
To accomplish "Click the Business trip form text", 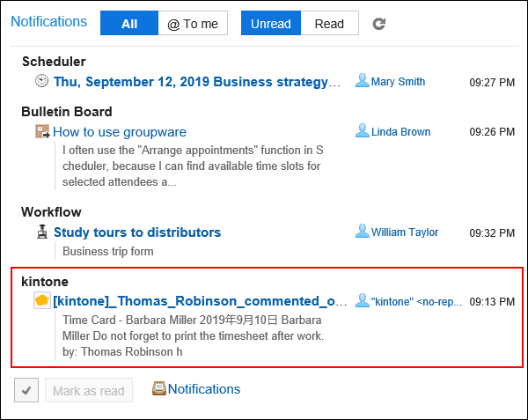I will point(108,251).
